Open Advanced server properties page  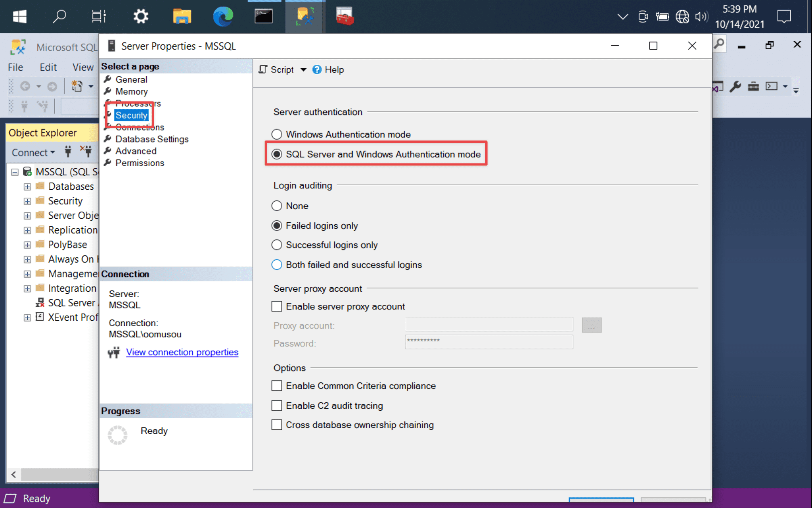(135, 151)
